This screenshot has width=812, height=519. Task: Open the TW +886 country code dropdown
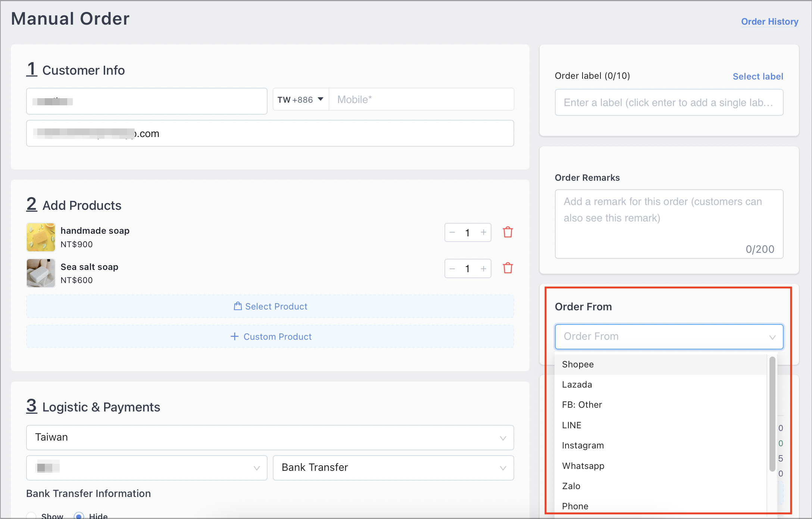pos(300,99)
